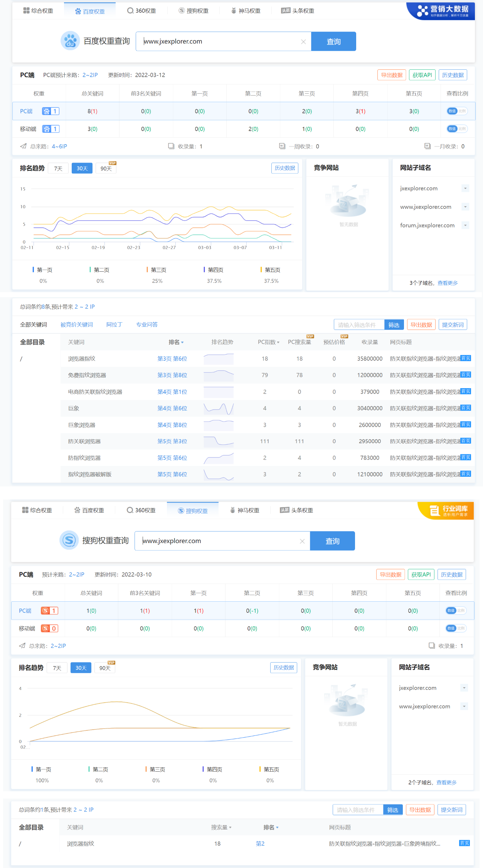Screen dimensions: 483x868
Task: Open the 头条权重 tab in the top section
Action: coord(298,11)
